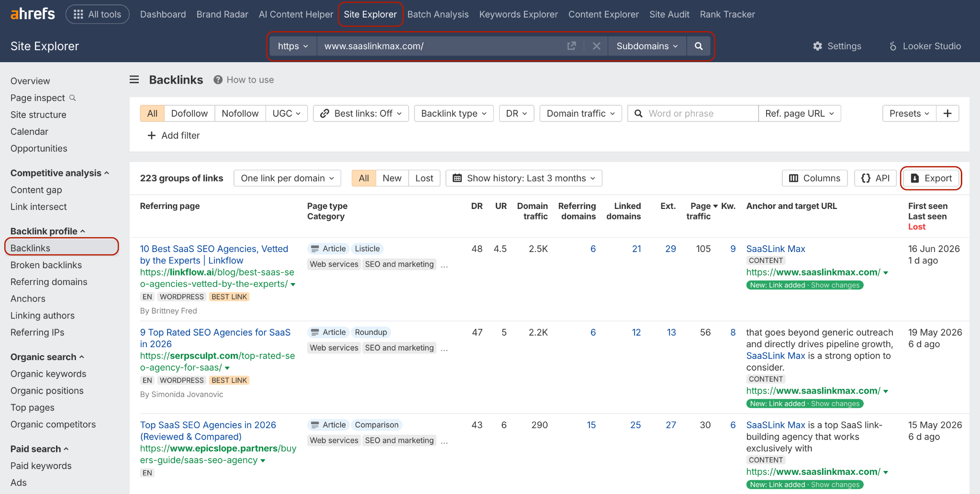Open Brand Radar tab
The height and width of the screenshot is (494, 980).
click(x=223, y=14)
